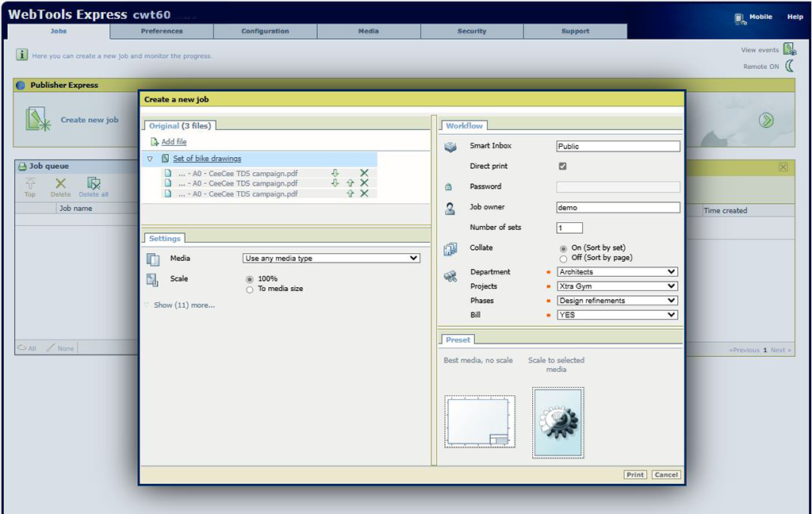
Task: Click the green arrow next to Create new job
Action: [x=766, y=120]
